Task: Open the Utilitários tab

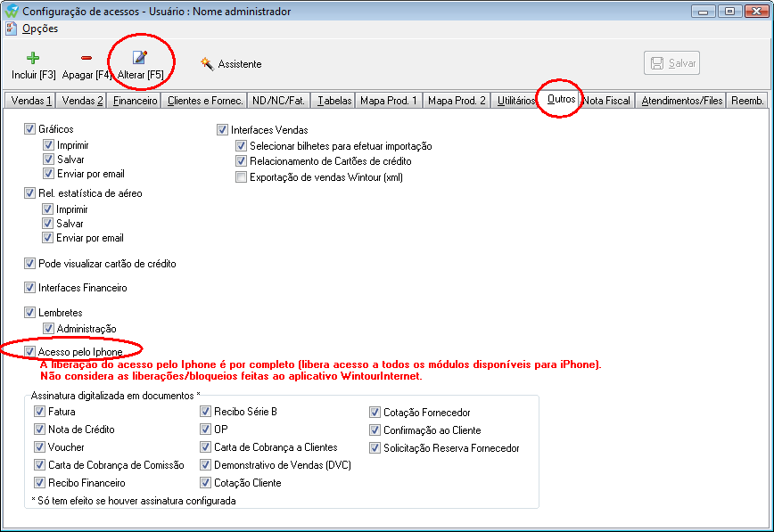Action: [x=515, y=101]
